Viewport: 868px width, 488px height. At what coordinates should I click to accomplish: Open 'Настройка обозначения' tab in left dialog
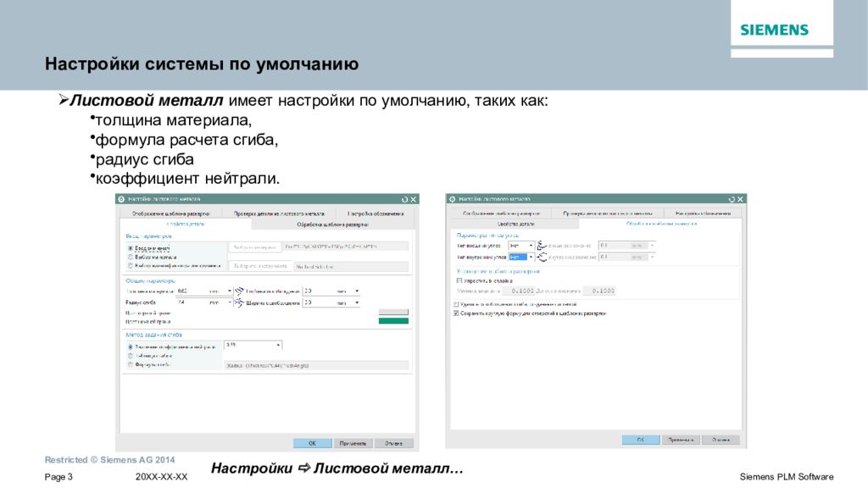point(376,213)
